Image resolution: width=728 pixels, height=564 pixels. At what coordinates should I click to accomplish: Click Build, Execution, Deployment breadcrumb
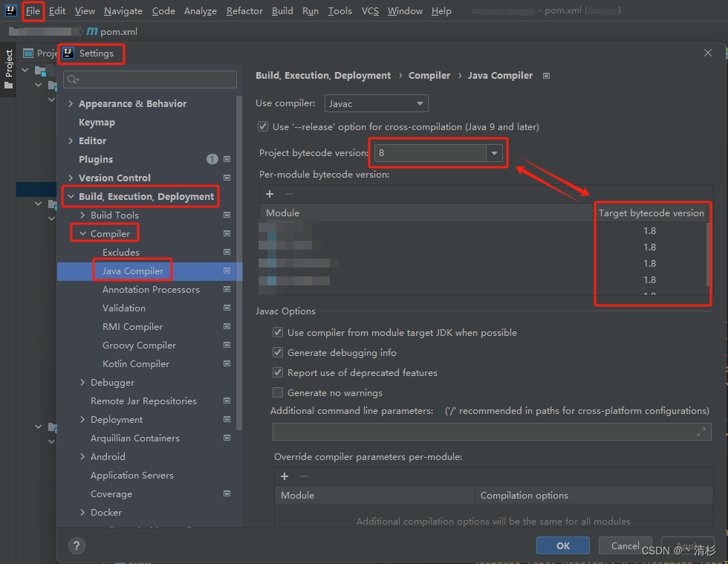323,75
